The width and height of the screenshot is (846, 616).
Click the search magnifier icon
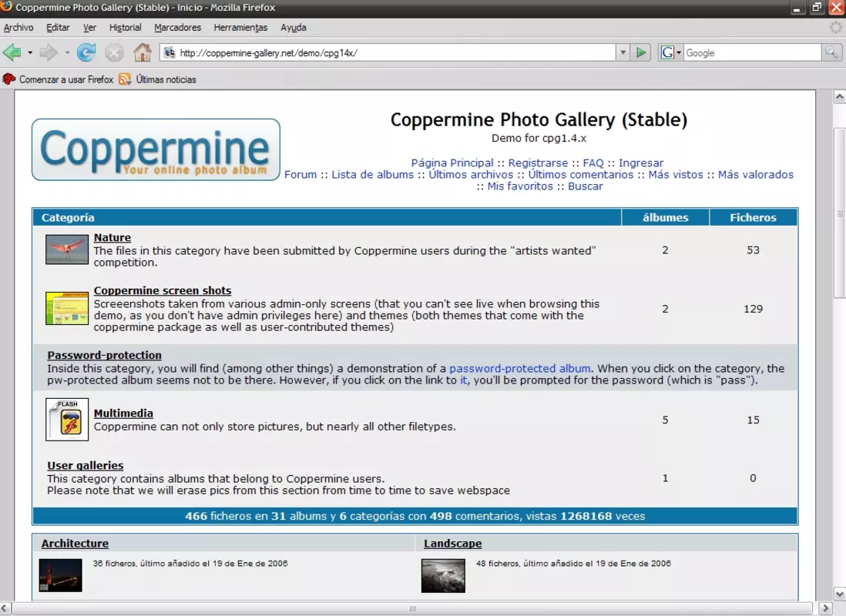831,52
